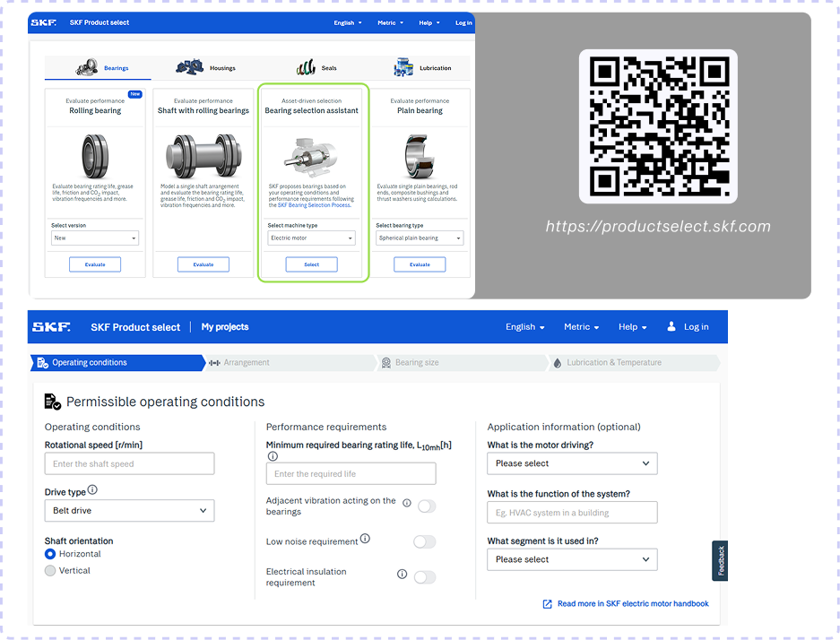The width and height of the screenshot is (840, 640).
Task: Open Metric units menu in lower header
Action: click(x=581, y=326)
